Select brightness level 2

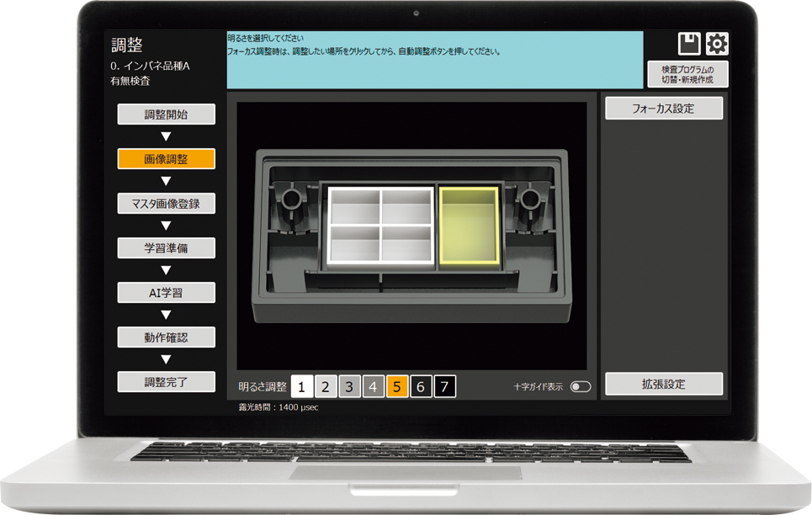(326, 387)
